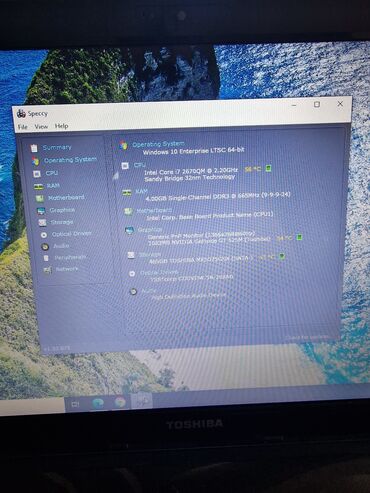Select RAM in the sidebar
Image resolution: width=370 pixels, height=493 pixels.
pos(53,185)
